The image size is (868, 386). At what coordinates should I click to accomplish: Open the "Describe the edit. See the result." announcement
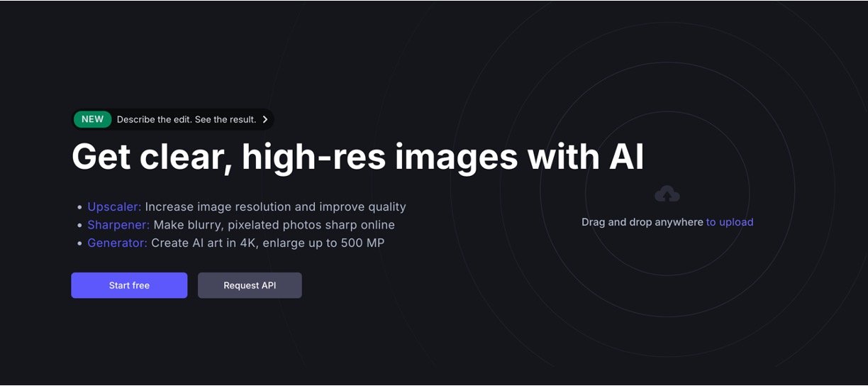click(186, 119)
